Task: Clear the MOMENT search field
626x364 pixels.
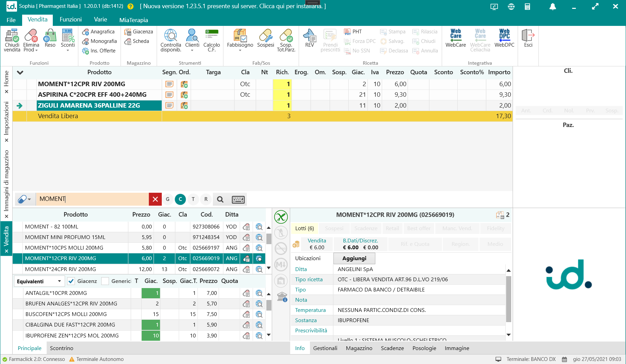Action: click(x=155, y=199)
